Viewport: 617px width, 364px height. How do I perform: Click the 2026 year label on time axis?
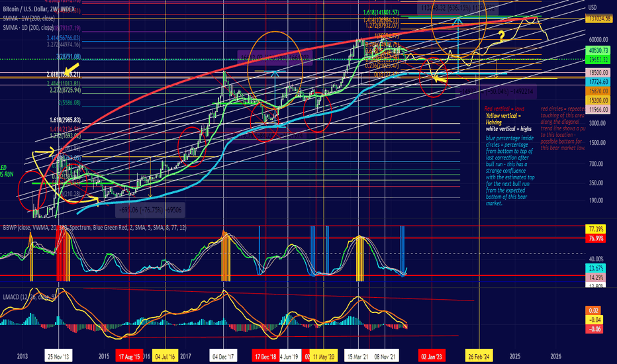click(x=555, y=356)
